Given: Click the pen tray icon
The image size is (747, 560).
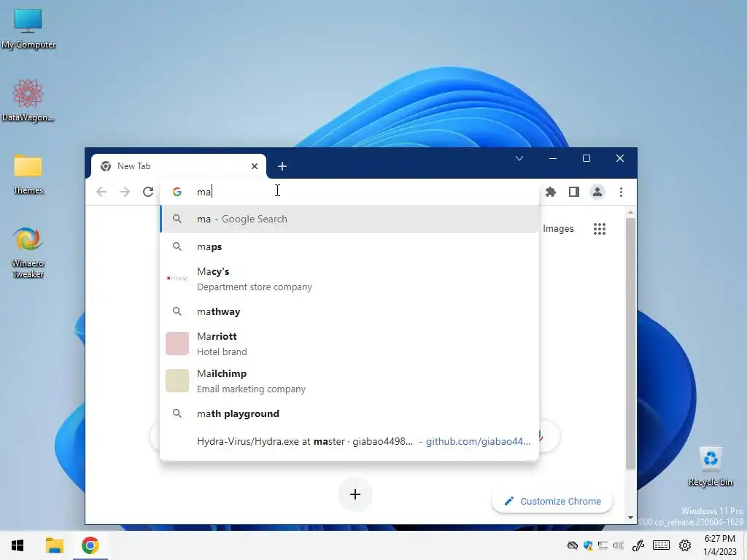Looking at the screenshot, I should (638, 545).
